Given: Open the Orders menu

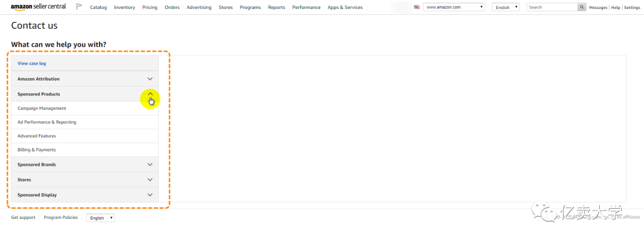Looking at the screenshot, I should tap(172, 7).
